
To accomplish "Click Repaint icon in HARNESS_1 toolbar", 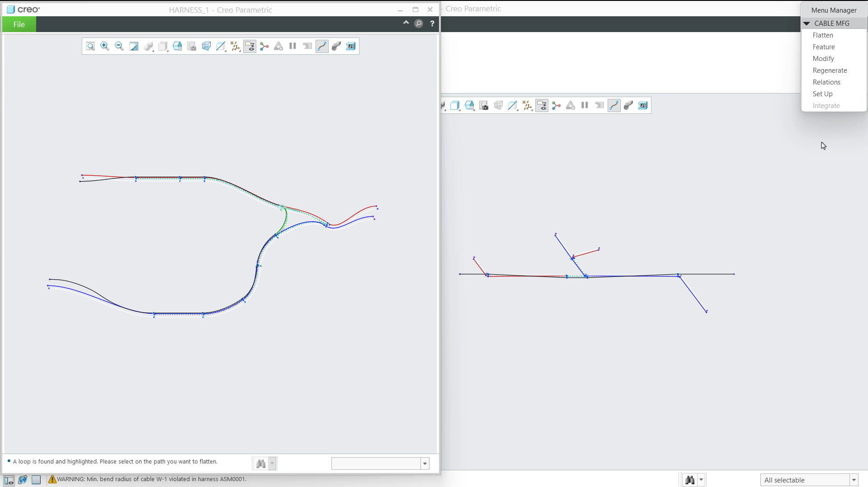I will [x=134, y=46].
